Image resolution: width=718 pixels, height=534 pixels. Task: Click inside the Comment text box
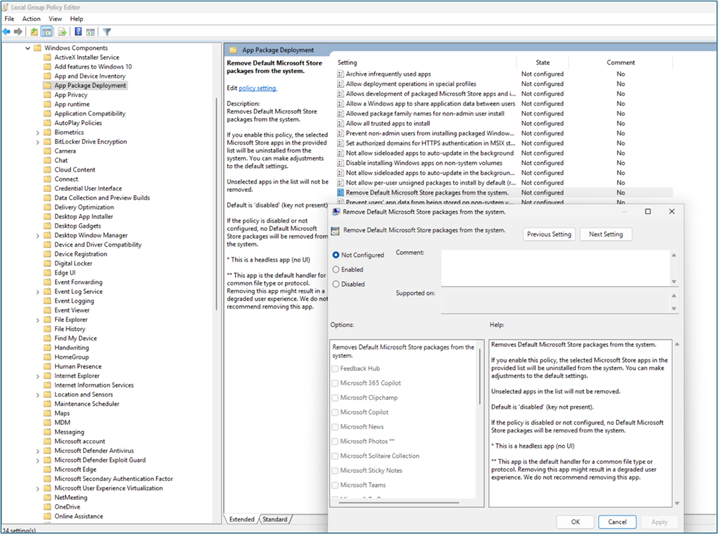(x=555, y=268)
